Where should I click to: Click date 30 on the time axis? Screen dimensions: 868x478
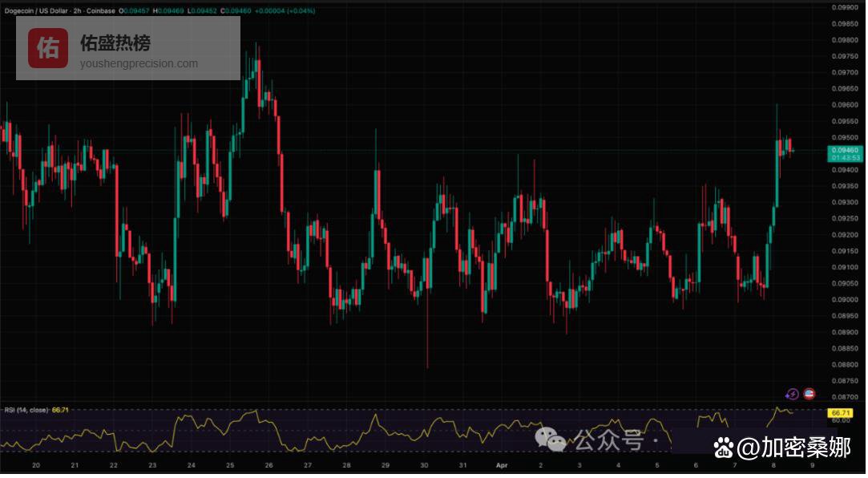coord(424,464)
